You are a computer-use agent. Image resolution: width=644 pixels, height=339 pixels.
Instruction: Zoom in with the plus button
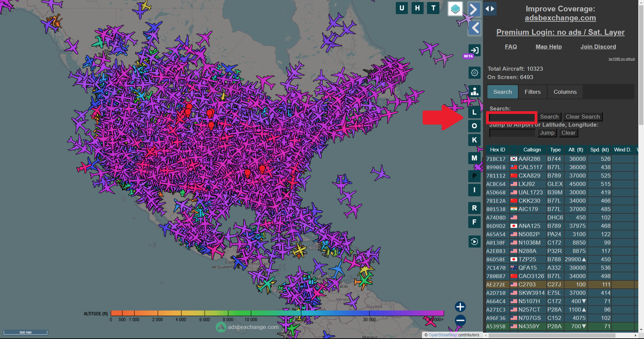tap(460, 307)
